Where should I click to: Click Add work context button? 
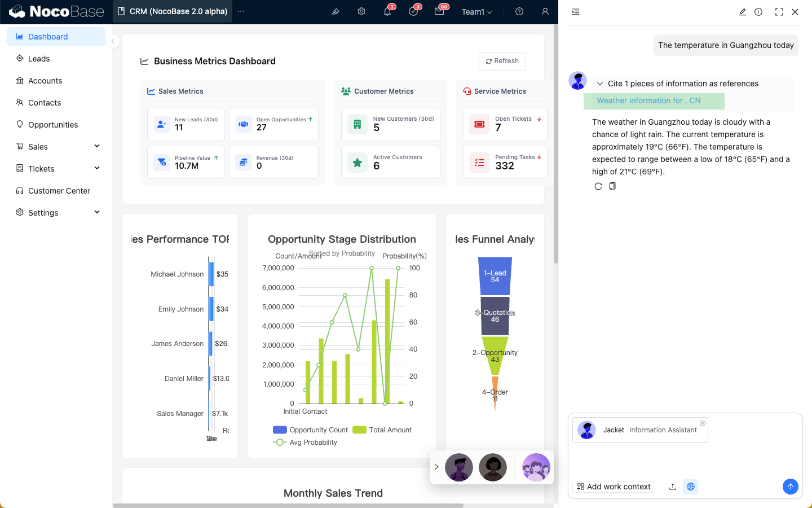pyautogui.click(x=614, y=487)
